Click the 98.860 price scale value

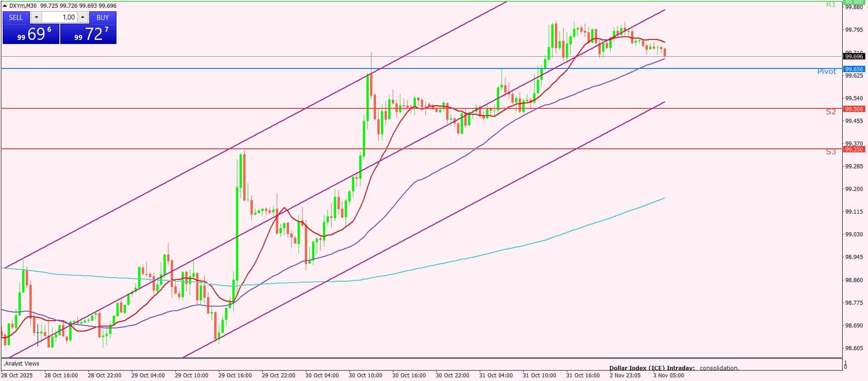pos(854,280)
